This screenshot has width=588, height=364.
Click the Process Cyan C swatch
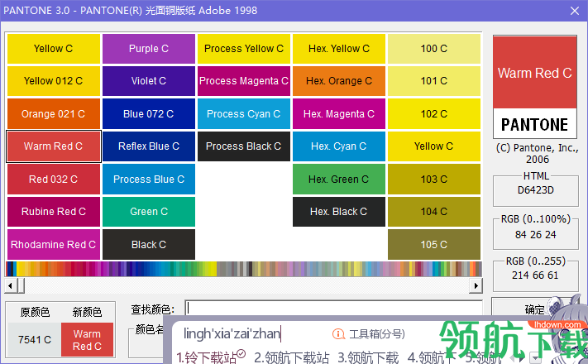click(x=244, y=113)
